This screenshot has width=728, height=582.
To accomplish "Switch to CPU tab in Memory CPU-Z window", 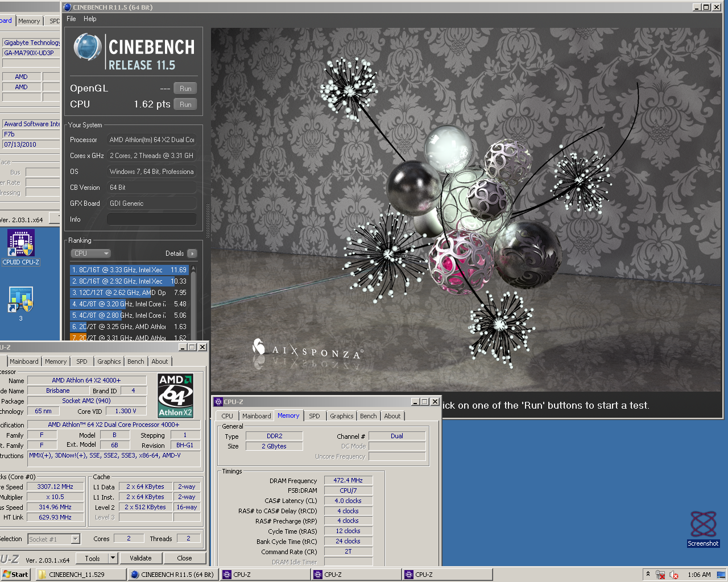I will click(x=227, y=416).
